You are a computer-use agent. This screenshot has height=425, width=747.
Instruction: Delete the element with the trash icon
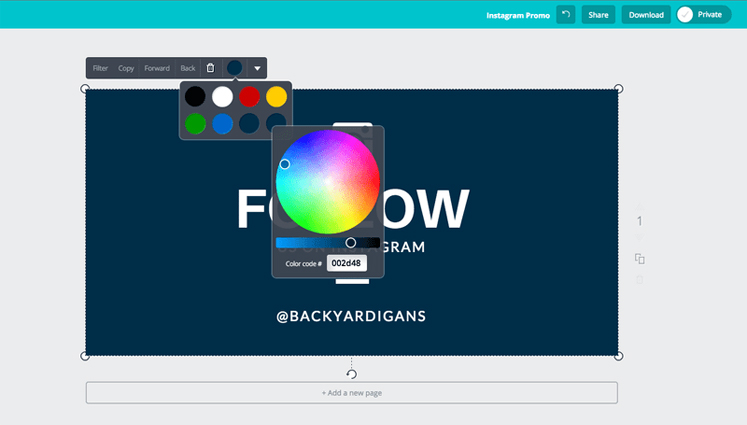[210, 68]
